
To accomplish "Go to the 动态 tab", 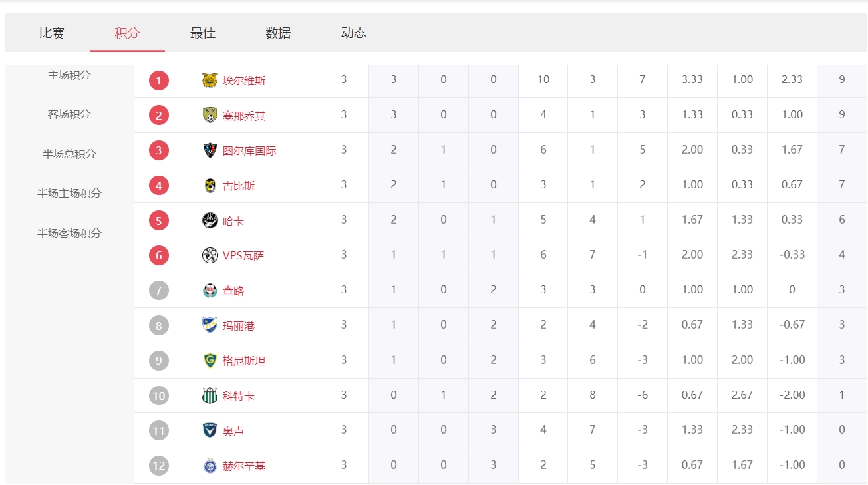I will pos(353,33).
